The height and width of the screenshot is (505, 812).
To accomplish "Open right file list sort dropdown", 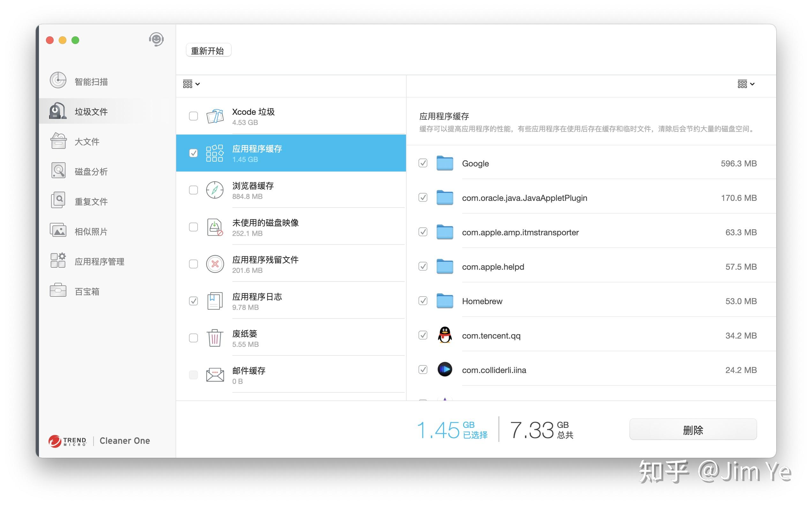I will (746, 84).
